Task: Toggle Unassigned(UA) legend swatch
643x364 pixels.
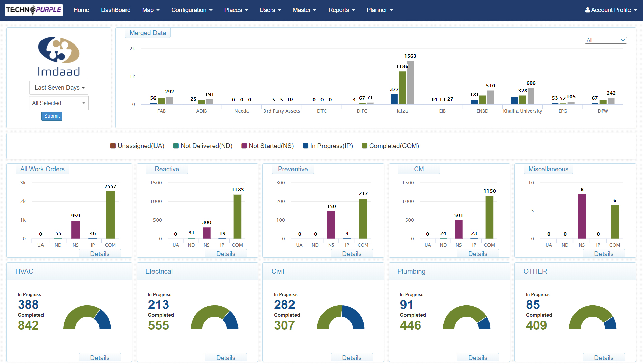Action: (113, 146)
